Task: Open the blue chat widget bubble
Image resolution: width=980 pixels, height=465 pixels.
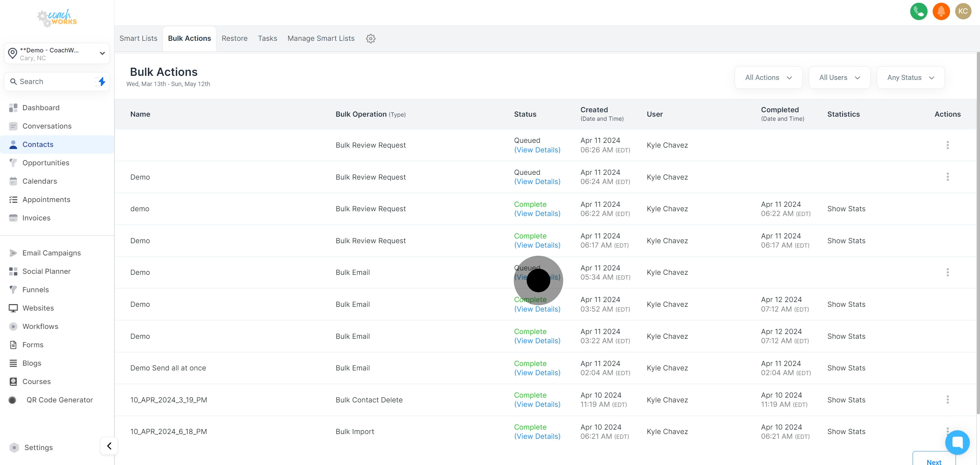Action: [x=957, y=442]
